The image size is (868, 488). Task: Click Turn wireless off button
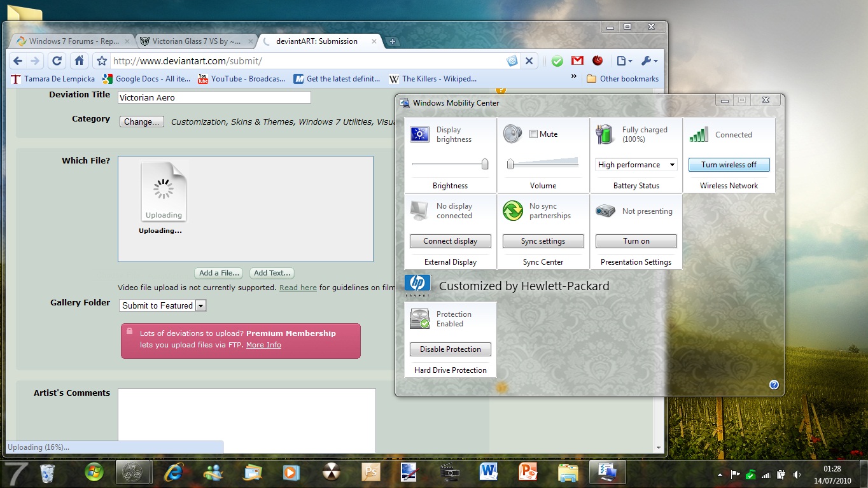[x=729, y=165]
